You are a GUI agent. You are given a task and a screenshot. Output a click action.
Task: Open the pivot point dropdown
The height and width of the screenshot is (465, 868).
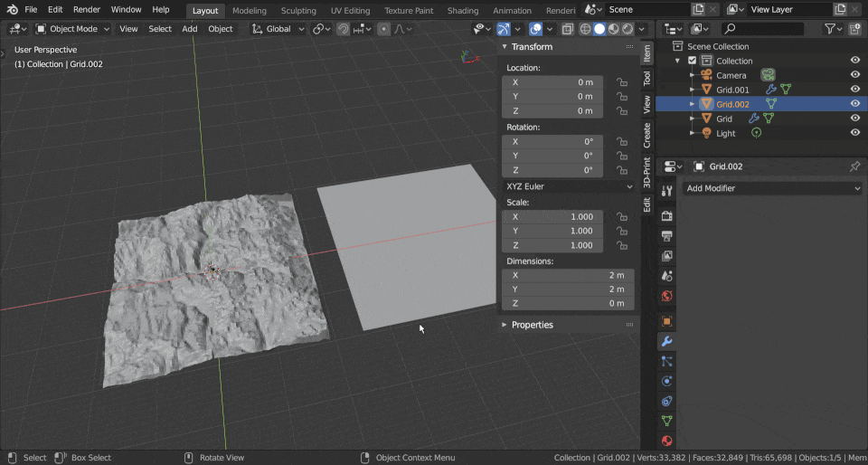[x=322, y=29]
